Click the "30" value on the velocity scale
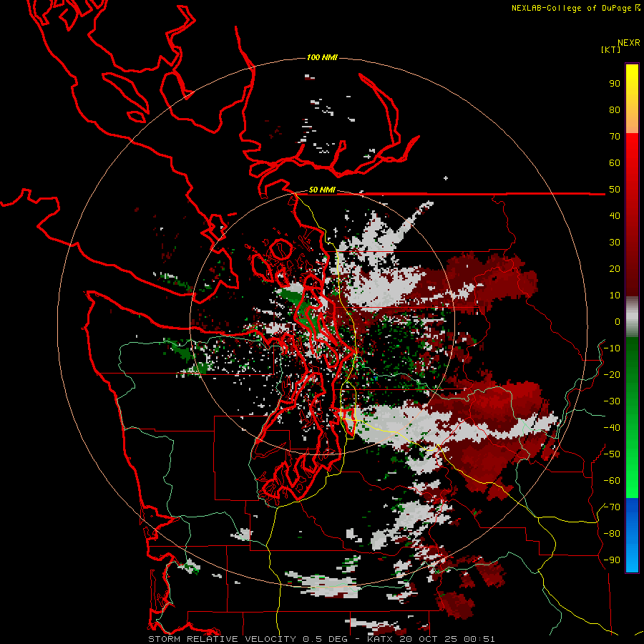Screen dimensions: 644x644 [615, 243]
